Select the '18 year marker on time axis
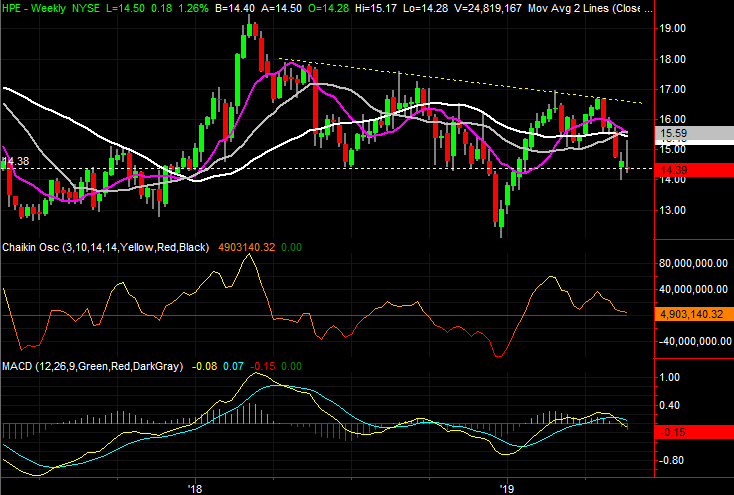This screenshot has height=495, width=734. pos(194,489)
